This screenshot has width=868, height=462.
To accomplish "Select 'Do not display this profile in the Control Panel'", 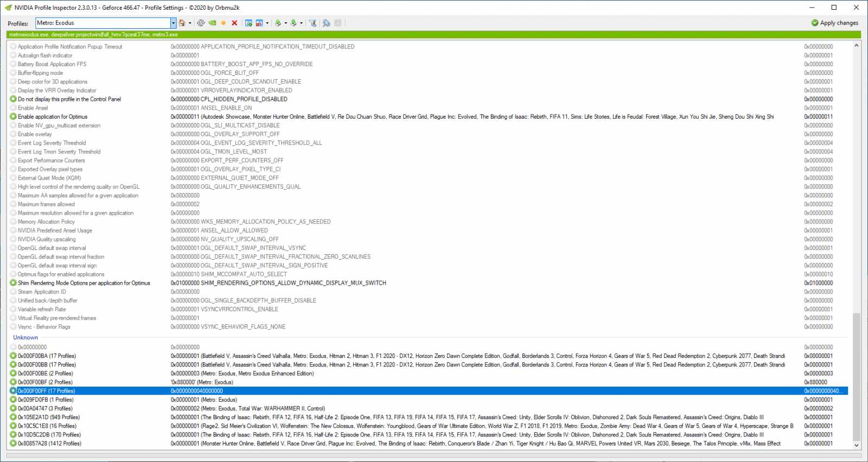I will coord(429,99).
